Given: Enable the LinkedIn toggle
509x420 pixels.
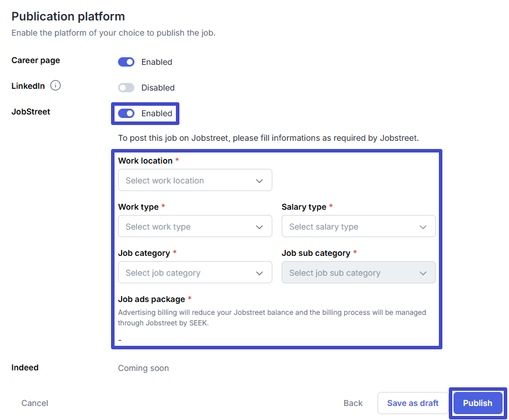Looking at the screenshot, I should (126, 88).
